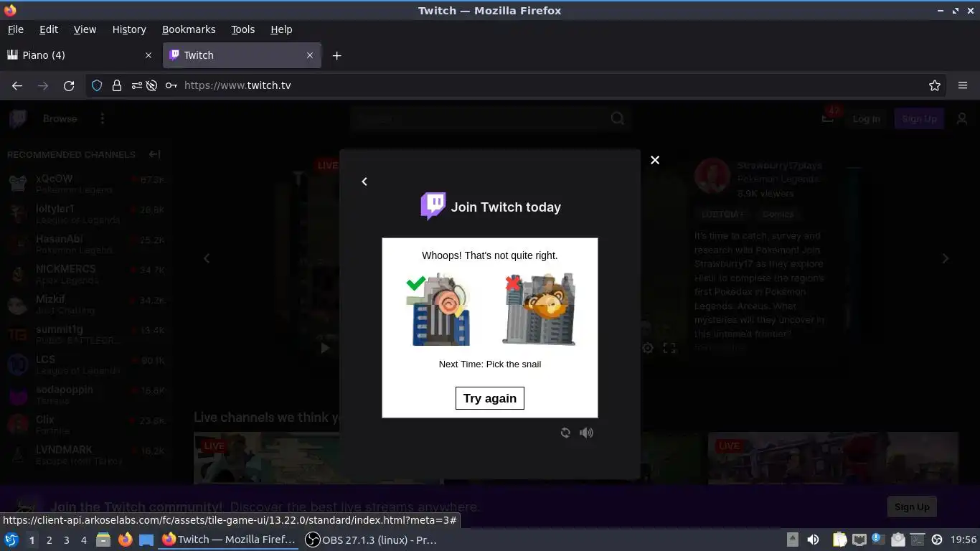Open the OBS 27.1.3 taskbar window

372,540
